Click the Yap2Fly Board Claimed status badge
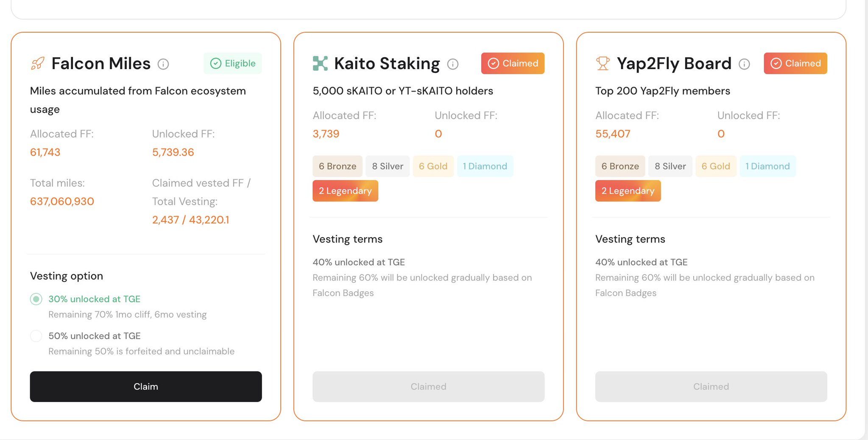This screenshot has height=440, width=868. (795, 64)
